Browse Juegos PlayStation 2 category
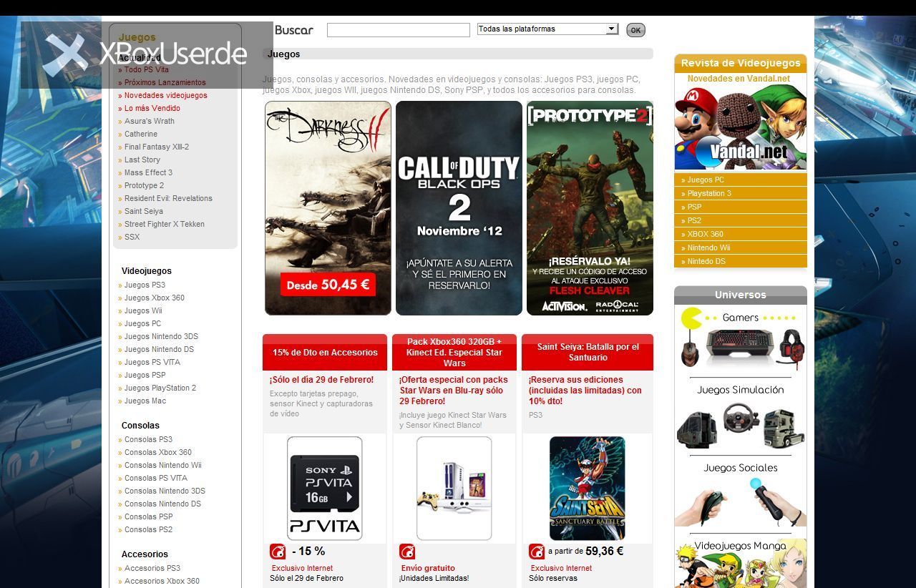This screenshot has height=588, width=916. [x=160, y=388]
